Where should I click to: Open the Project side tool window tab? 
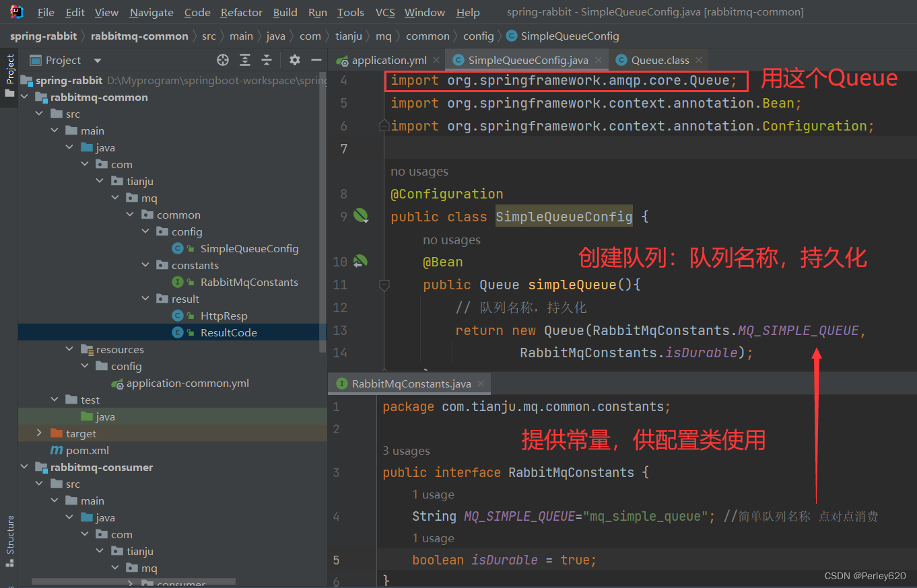[9, 75]
